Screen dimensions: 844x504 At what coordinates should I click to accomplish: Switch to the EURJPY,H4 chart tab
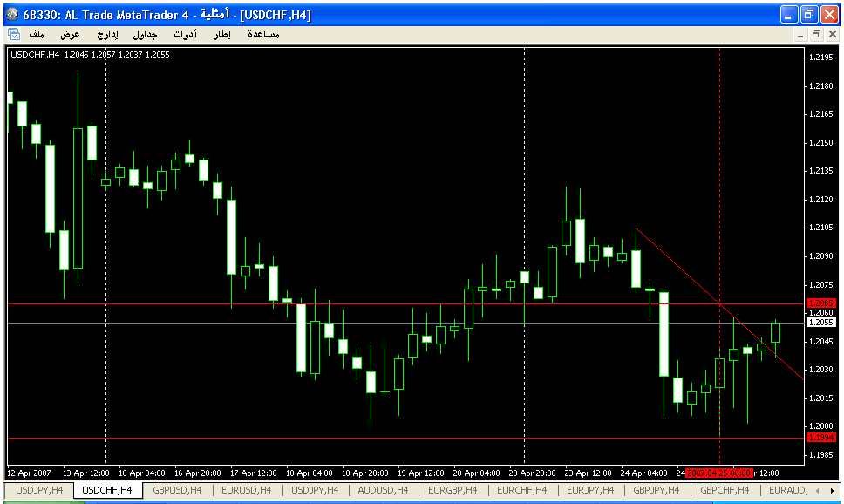590,490
